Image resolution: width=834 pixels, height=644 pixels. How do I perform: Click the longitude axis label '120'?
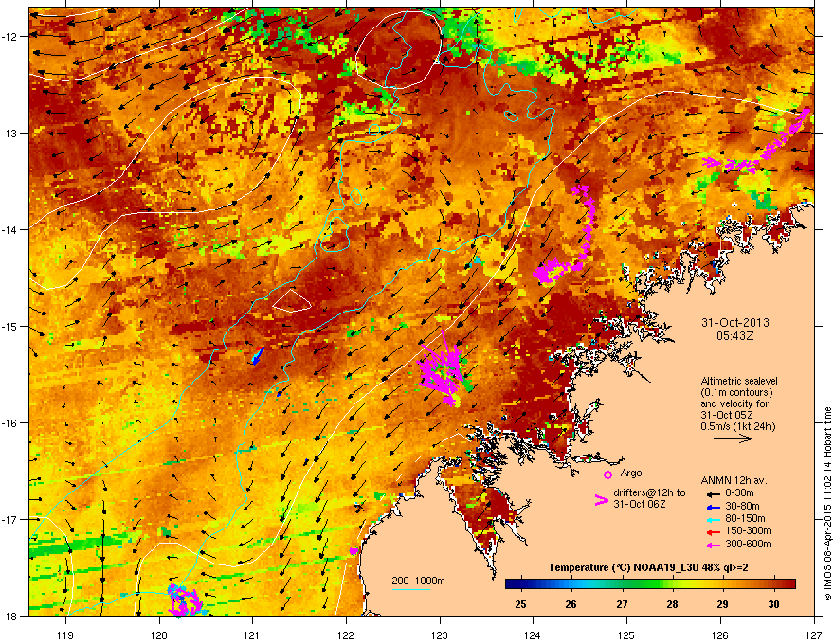[159, 635]
